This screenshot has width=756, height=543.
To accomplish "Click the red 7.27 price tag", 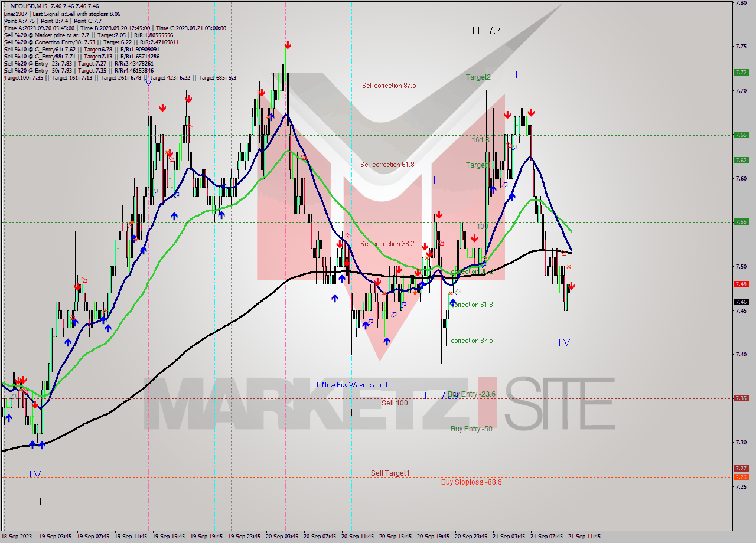I will (x=741, y=469).
